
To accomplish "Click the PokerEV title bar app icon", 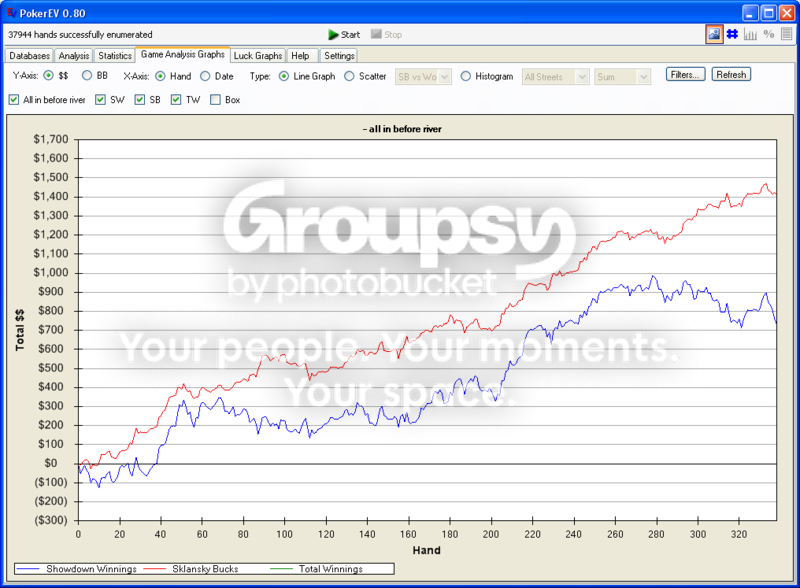I will click(11, 13).
